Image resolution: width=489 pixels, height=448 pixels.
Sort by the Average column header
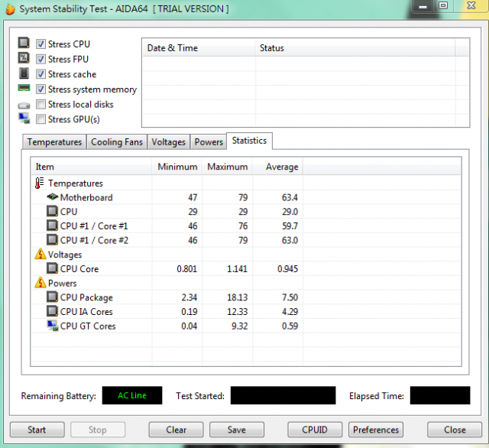[277, 167]
